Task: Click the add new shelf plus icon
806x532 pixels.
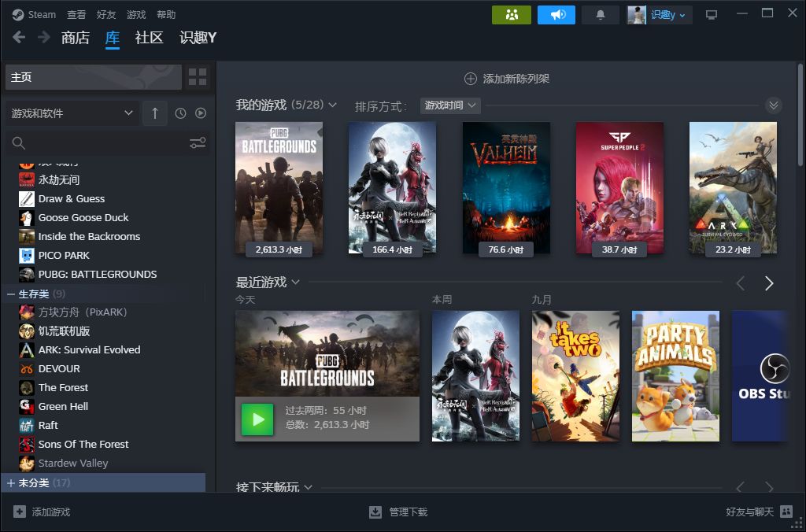Action: [471, 79]
